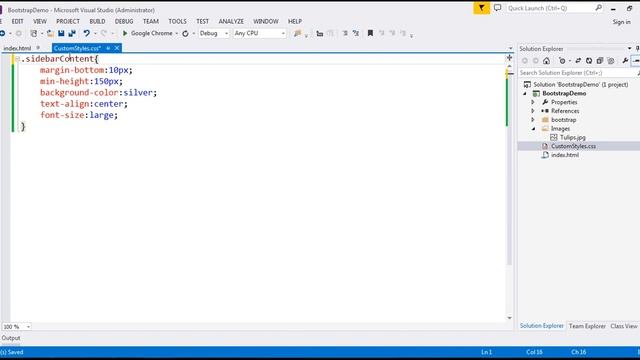Image resolution: width=640 pixels, height=360 pixels.
Task: Open the EDIT menu
Action: pos(18,21)
